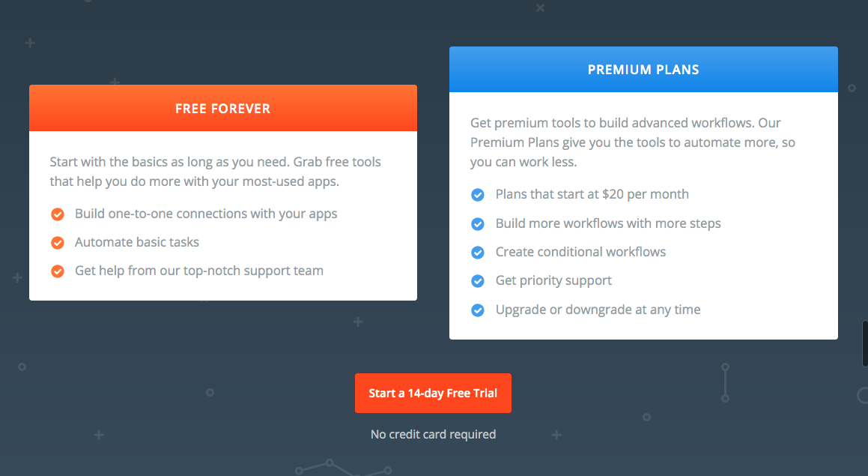Click the Get priority support text
Viewport: 868px width, 476px height.
pos(553,280)
